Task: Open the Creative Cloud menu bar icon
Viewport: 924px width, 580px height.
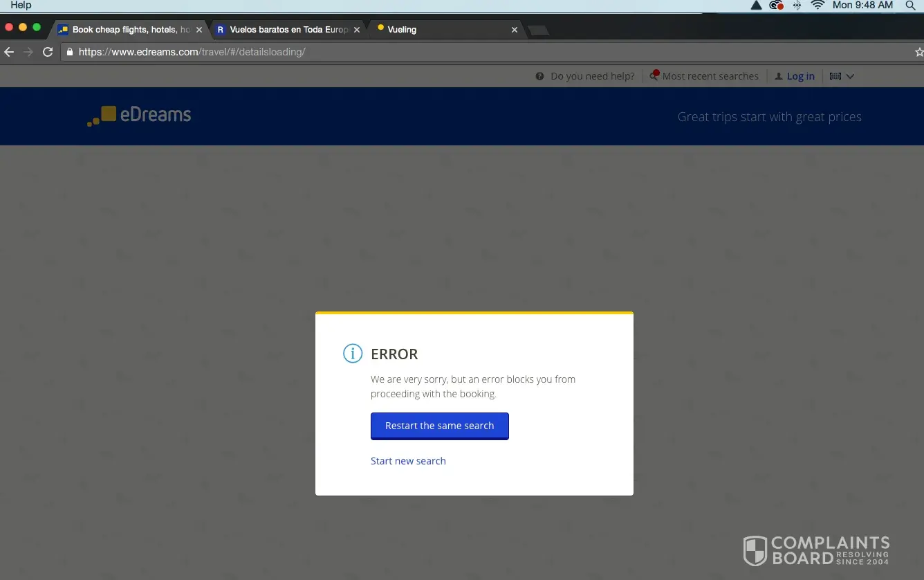Action: [776, 6]
